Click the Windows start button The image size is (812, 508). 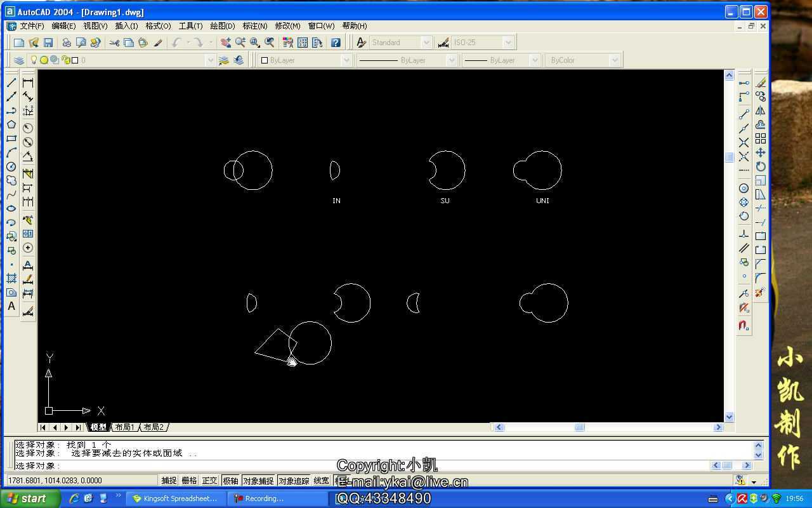coord(30,498)
